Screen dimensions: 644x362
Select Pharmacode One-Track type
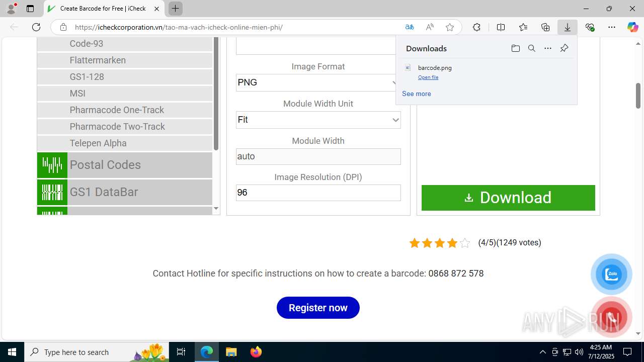click(x=125, y=110)
